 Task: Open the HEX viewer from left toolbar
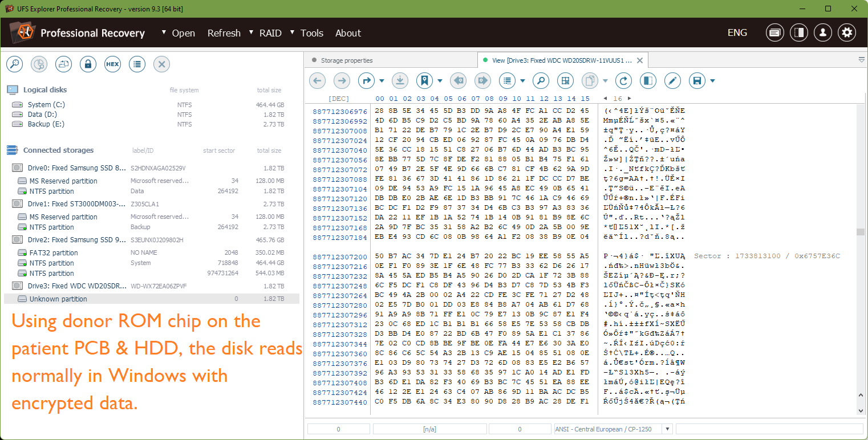click(112, 64)
